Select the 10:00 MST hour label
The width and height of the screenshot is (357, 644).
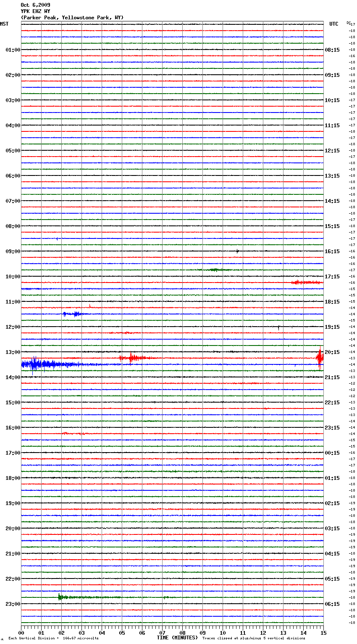(x=13, y=277)
